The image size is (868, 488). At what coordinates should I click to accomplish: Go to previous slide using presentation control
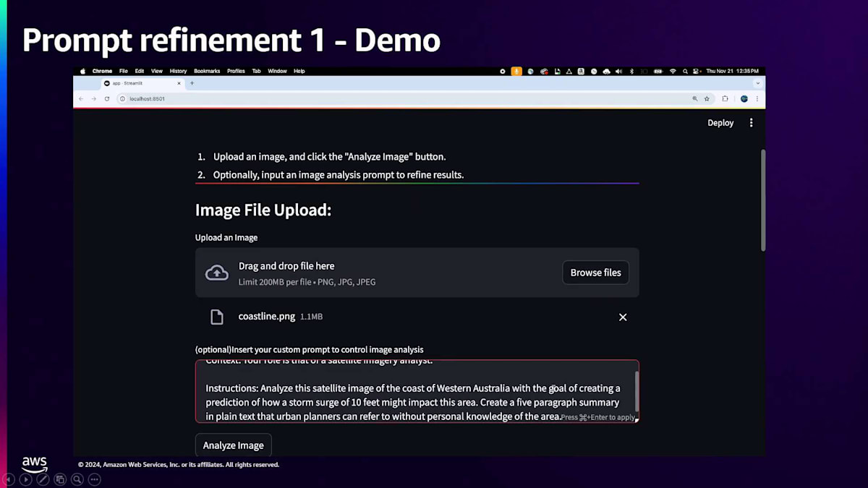click(9, 479)
